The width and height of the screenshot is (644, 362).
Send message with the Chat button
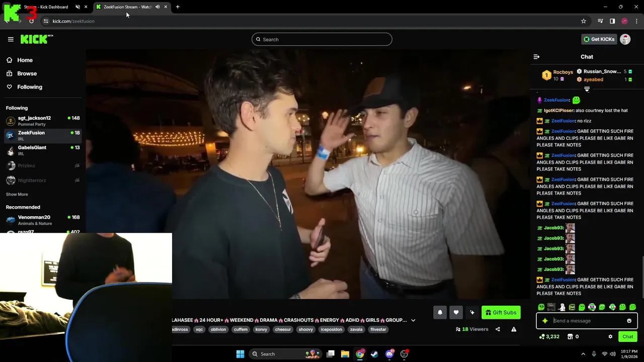(x=628, y=336)
